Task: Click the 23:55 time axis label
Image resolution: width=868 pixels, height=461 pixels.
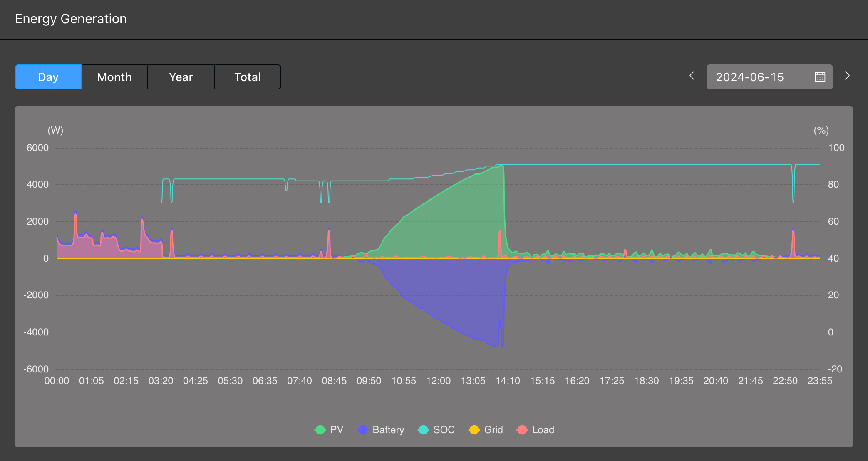Action: point(820,381)
